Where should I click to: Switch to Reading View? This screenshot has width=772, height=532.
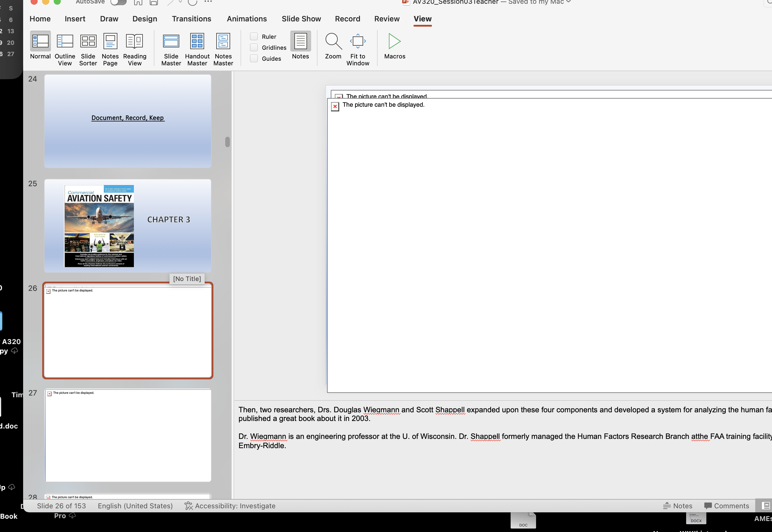pyautogui.click(x=134, y=48)
